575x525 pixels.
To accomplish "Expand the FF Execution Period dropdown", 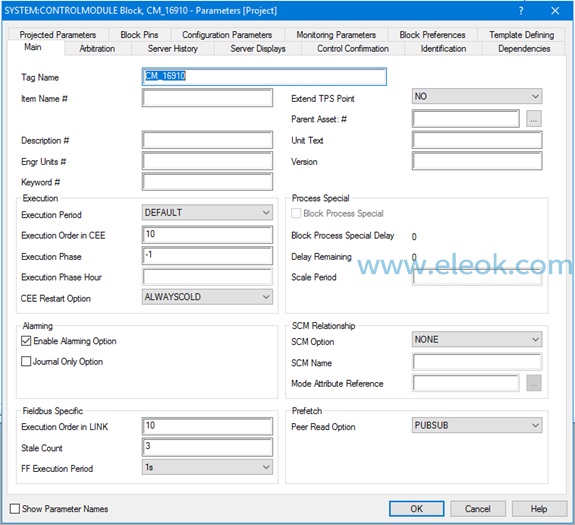I will (207, 467).
